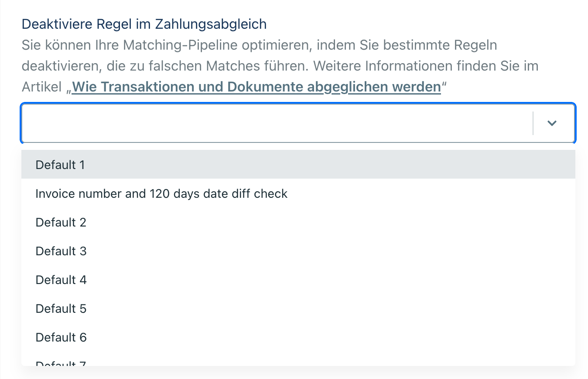Viewport: 588px width, 379px height.
Task: Collapse the dropdown using the chevron arrow
Action: click(552, 123)
